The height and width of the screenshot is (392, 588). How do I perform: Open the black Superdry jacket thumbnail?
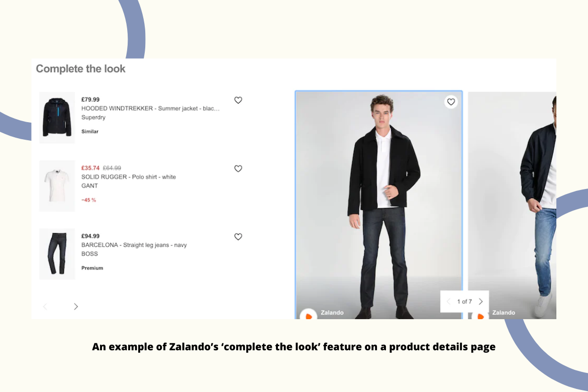[57, 118]
